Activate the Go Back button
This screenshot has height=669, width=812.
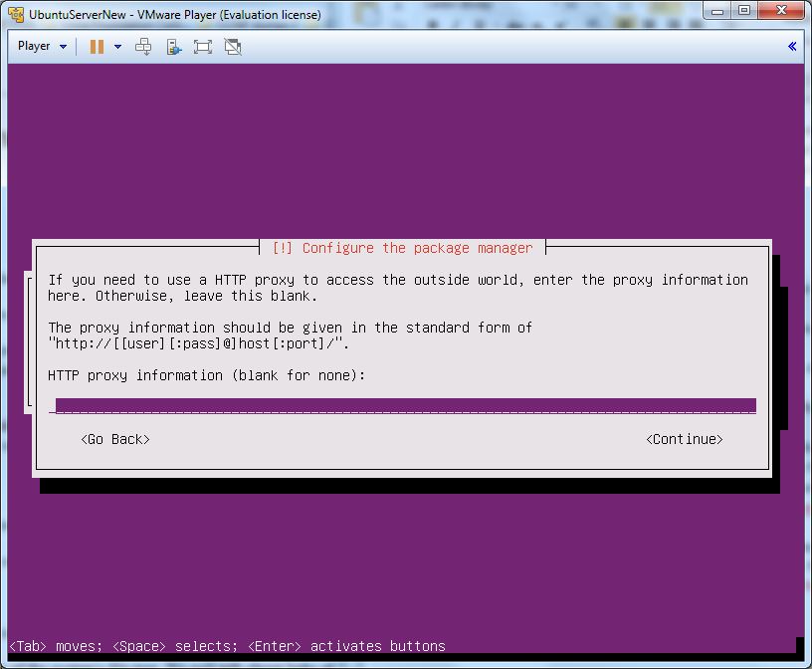coord(115,439)
